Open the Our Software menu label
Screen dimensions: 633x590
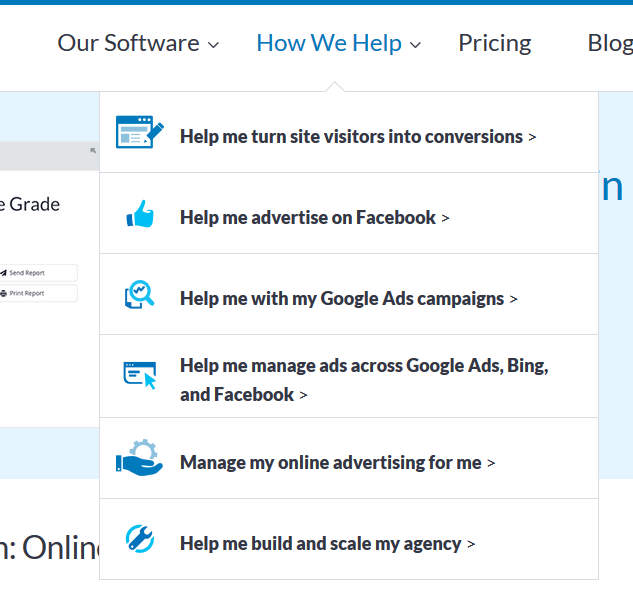(128, 43)
